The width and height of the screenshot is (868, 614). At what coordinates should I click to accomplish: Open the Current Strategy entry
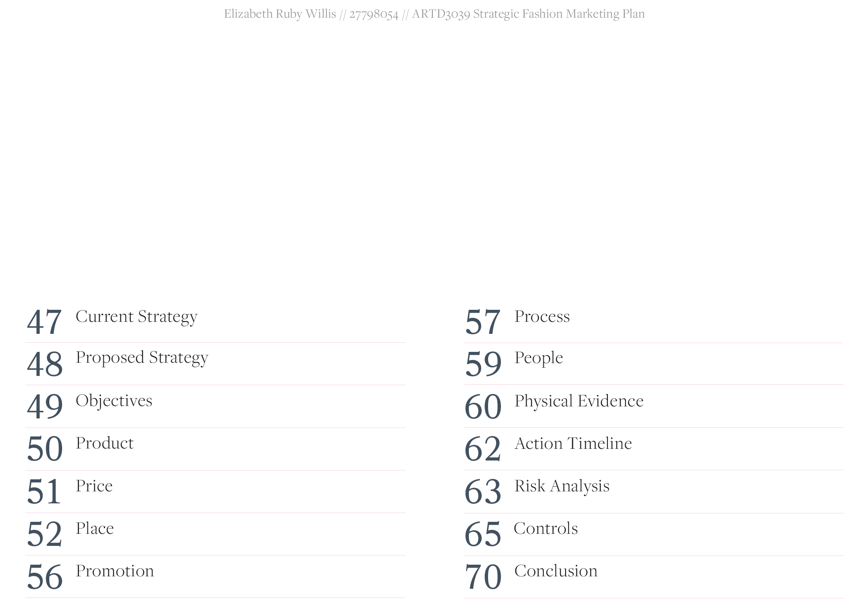pyautogui.click(x=136, y=317)
